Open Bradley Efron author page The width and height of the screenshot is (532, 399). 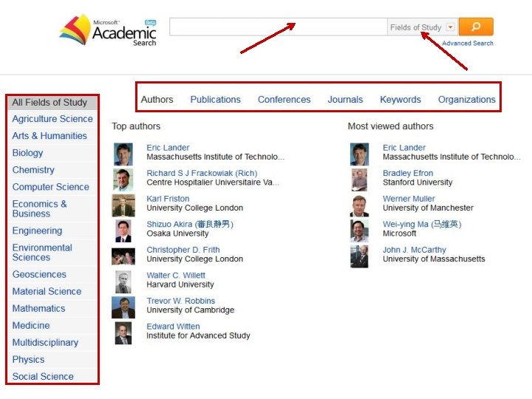(408, 173)
